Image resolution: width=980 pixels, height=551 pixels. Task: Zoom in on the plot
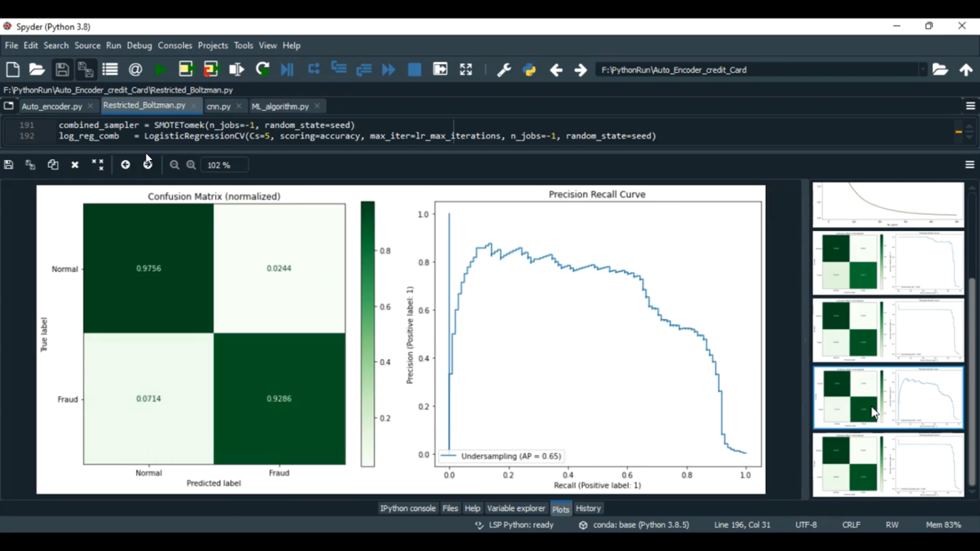coord(191,165)
